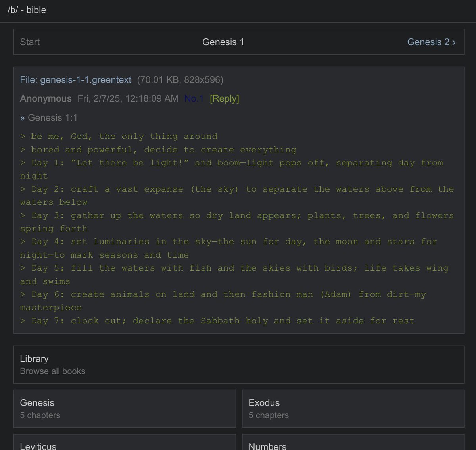This screenshot has height=450, width=476.
Task: Click the Anonymous poster name
Action: tap(46, 98)
